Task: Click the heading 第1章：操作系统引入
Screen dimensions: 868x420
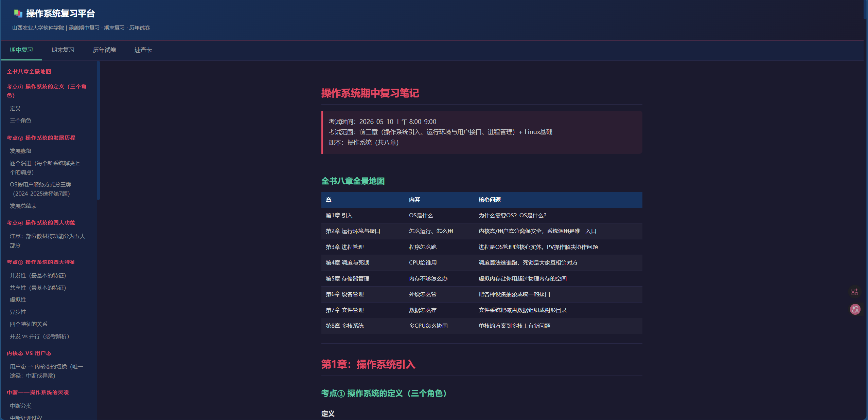Action: point(368,365)
